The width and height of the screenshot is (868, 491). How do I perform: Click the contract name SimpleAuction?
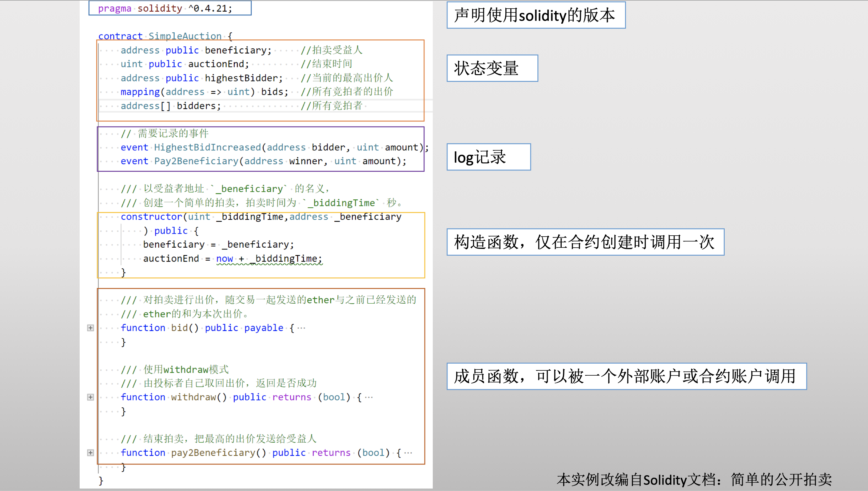click(x=185, y=36)
